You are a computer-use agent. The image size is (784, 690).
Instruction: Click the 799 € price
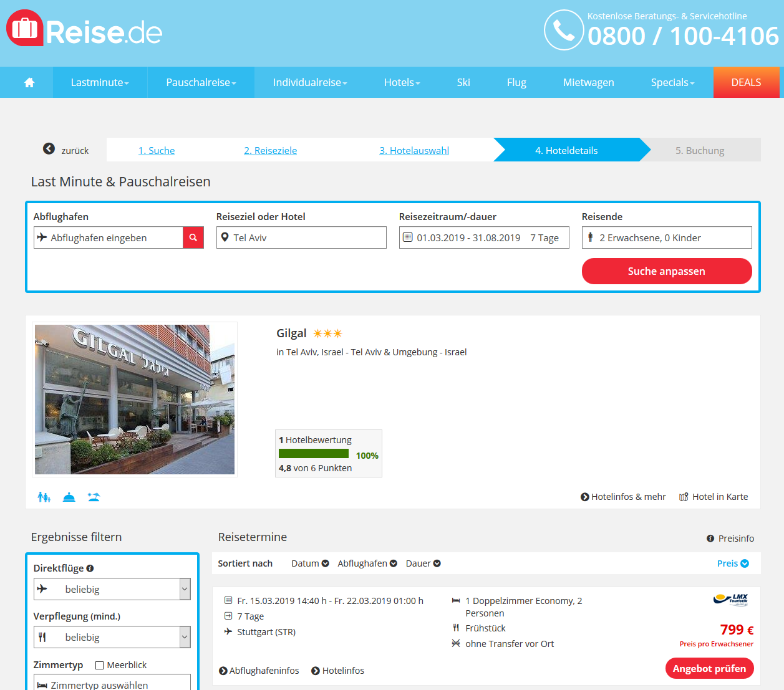(x=737, y=630)
